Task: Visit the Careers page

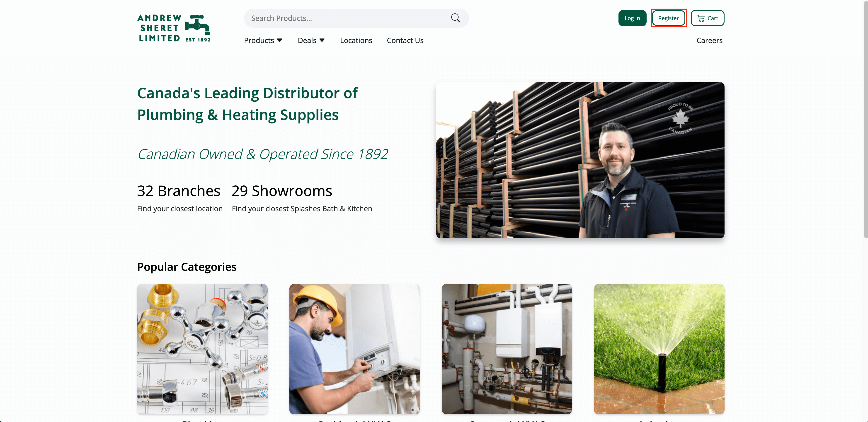Action: tap(709, 40)
